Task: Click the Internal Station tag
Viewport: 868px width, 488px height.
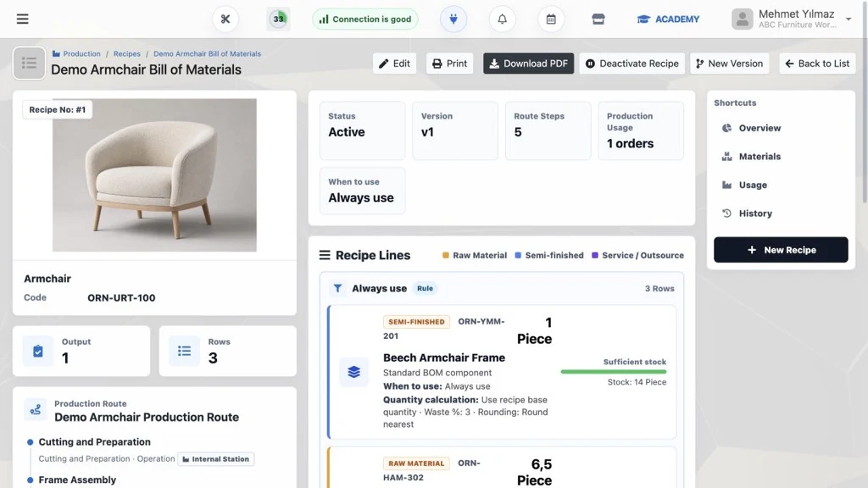Action: pos(216,458)
